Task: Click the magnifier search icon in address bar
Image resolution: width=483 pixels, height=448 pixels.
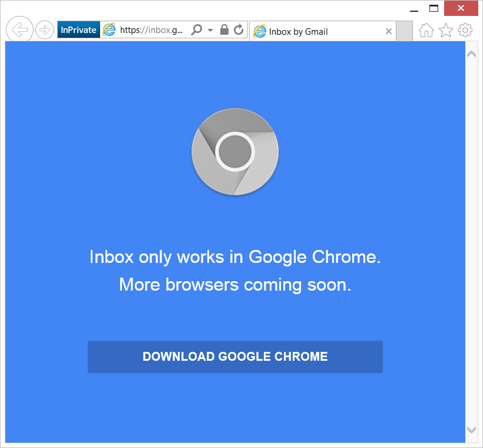Action: pyautogui.click(x=197, y=30)
